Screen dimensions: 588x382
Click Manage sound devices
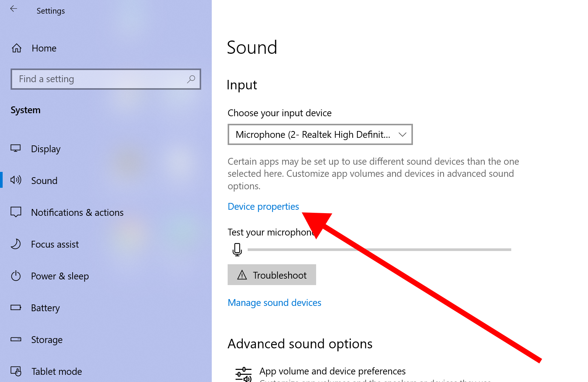(275, 302)
